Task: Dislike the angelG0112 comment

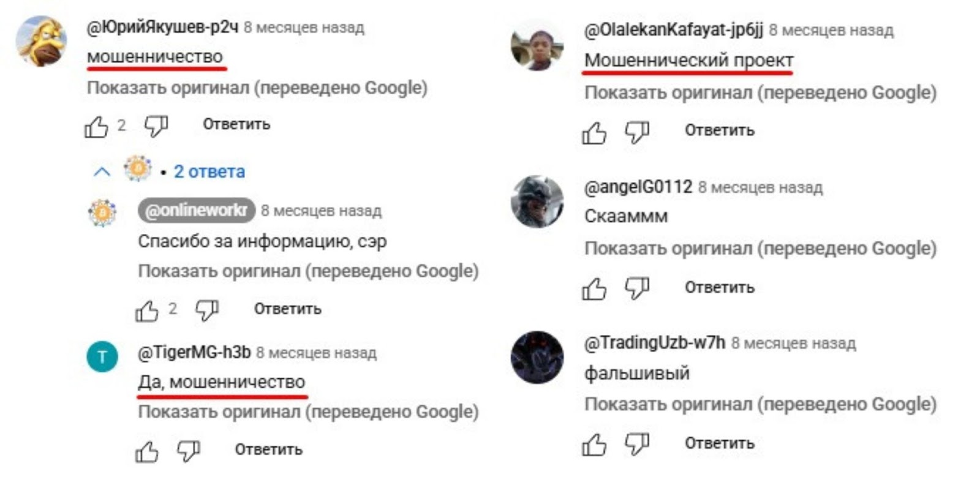Action: (637, 289)
